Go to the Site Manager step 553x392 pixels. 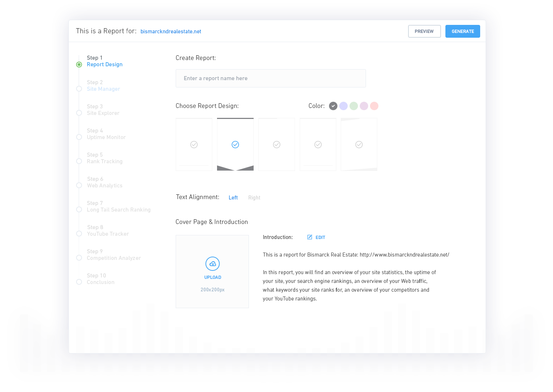point(103,89)
